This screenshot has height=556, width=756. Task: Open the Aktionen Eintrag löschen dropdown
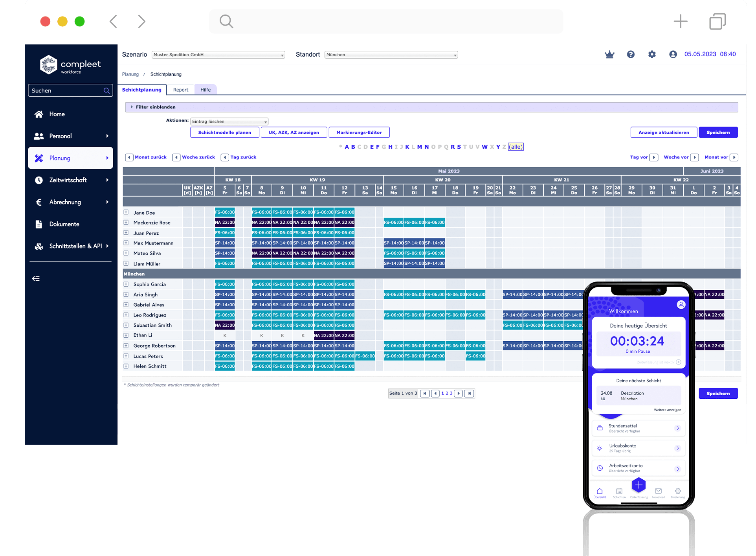coord(229,122)
